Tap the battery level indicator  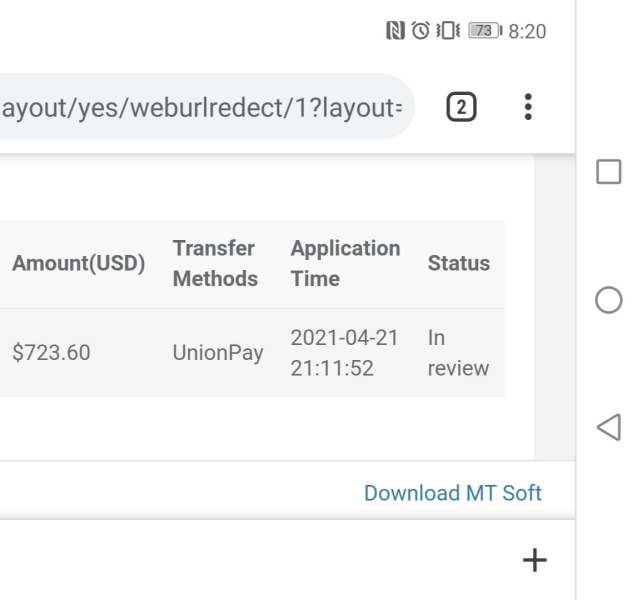485,31
